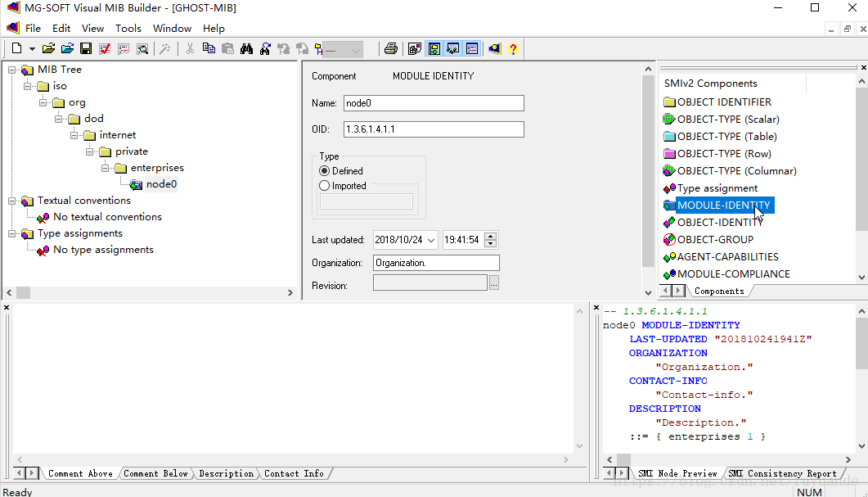Open the Window menu
The image size is (868, 497).
tap(172, 29)
